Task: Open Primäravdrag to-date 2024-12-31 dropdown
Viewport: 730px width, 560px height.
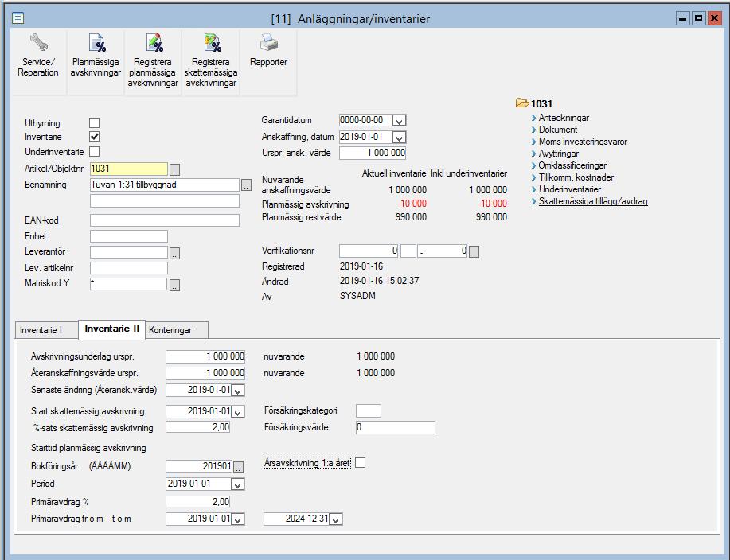Action: point(336,519)
